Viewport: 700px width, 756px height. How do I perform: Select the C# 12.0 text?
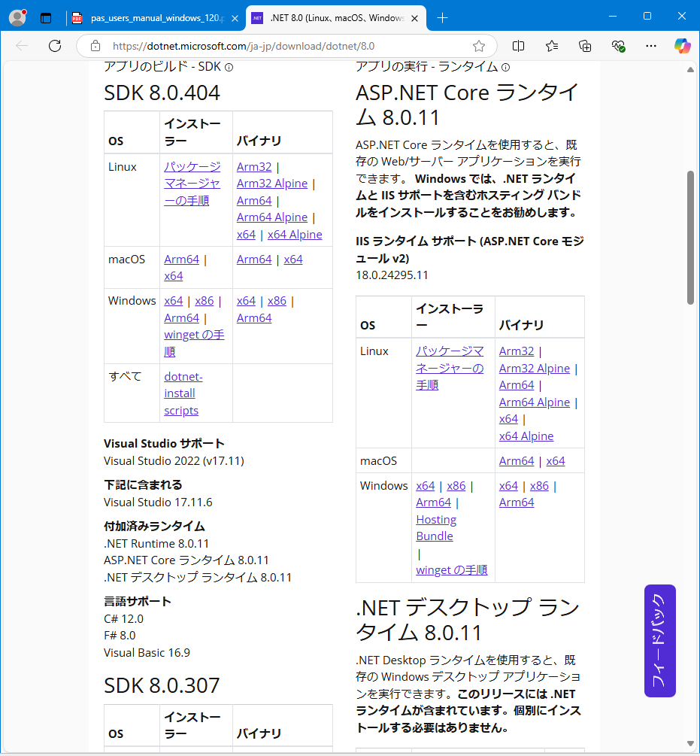[124, 619]
